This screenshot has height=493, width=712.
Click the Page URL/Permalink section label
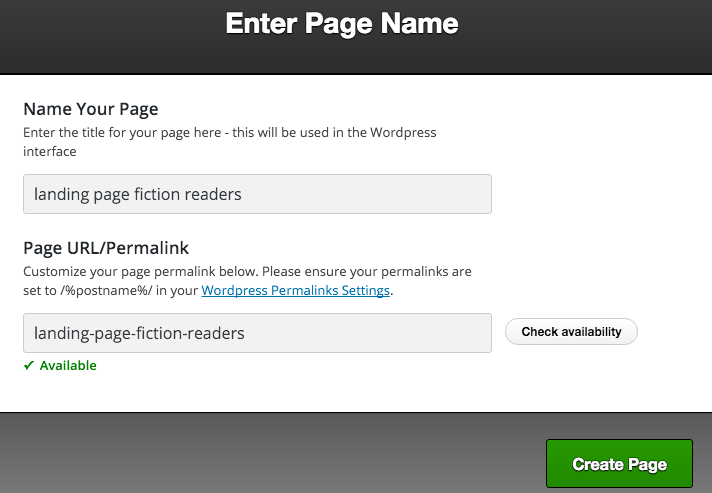point(106,248)
